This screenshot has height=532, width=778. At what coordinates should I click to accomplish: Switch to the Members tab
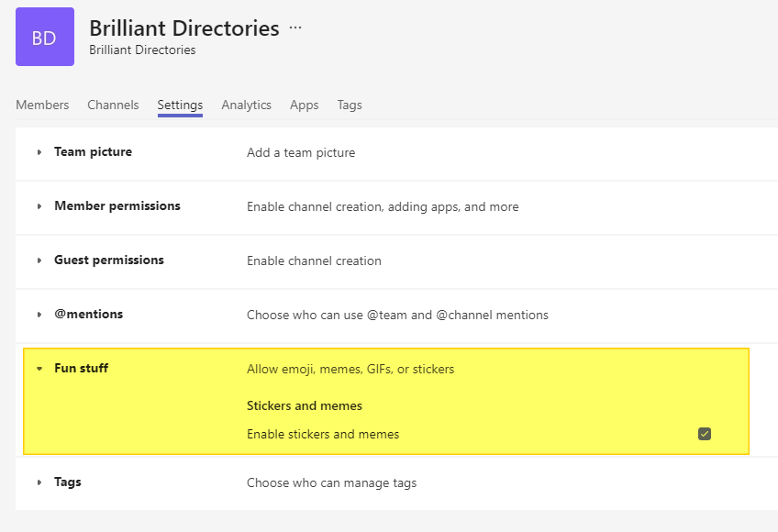pos(42,105)
